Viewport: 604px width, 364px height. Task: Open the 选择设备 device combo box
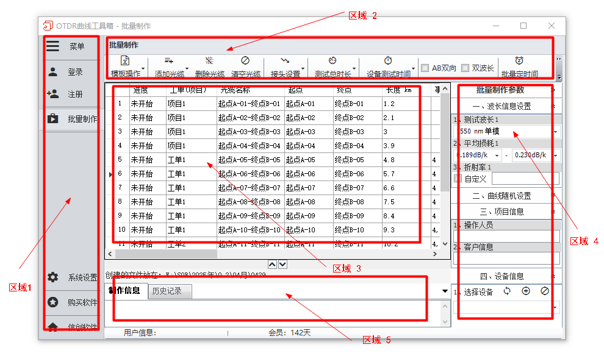click(x=555, y=308)
